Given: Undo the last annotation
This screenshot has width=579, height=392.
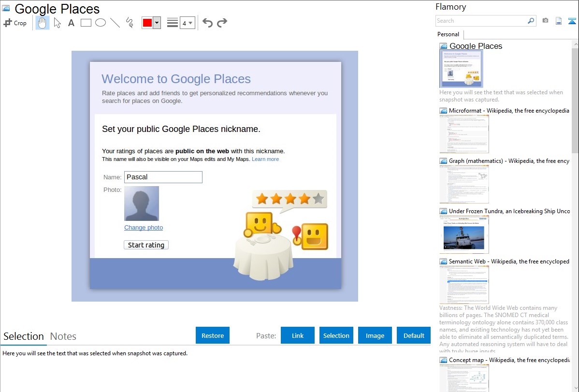Looking at the screenshot, I should pyautogui.click(x=207, y=23).
